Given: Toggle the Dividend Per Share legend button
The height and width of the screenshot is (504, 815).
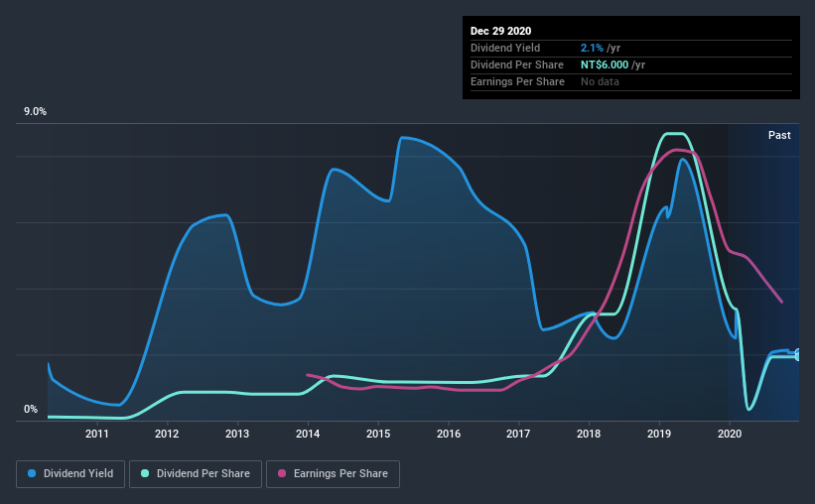Looking at the screenshot, I should click(x=196, y=474).
